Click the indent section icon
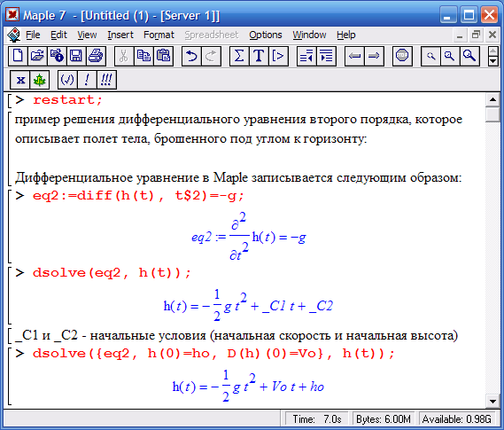Image resolution: width=504 pixels, height=430 pixels. click(x=327, y=56)
